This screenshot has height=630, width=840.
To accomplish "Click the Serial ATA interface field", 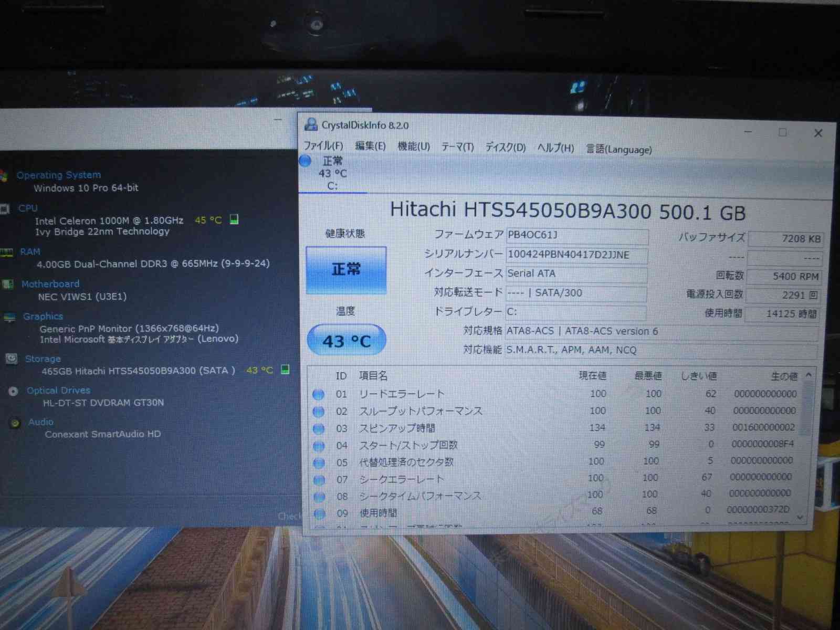I will [x=576, y=274].
